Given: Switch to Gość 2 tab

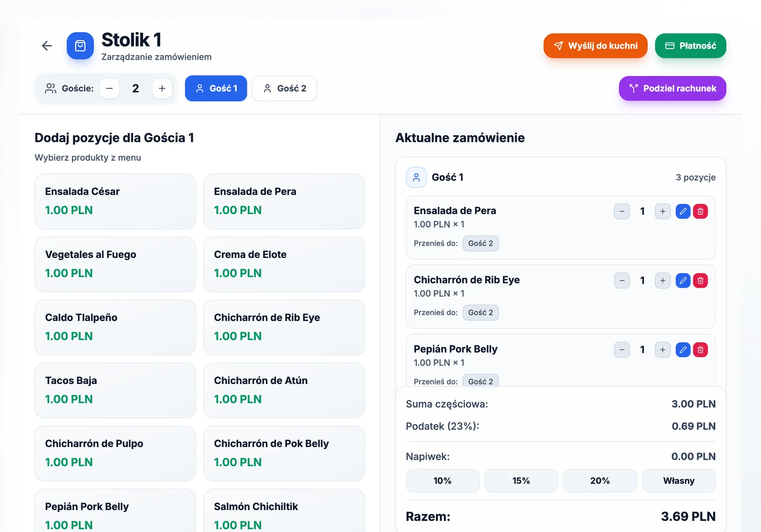Looking at the screenshot, I should coord(285,88).
